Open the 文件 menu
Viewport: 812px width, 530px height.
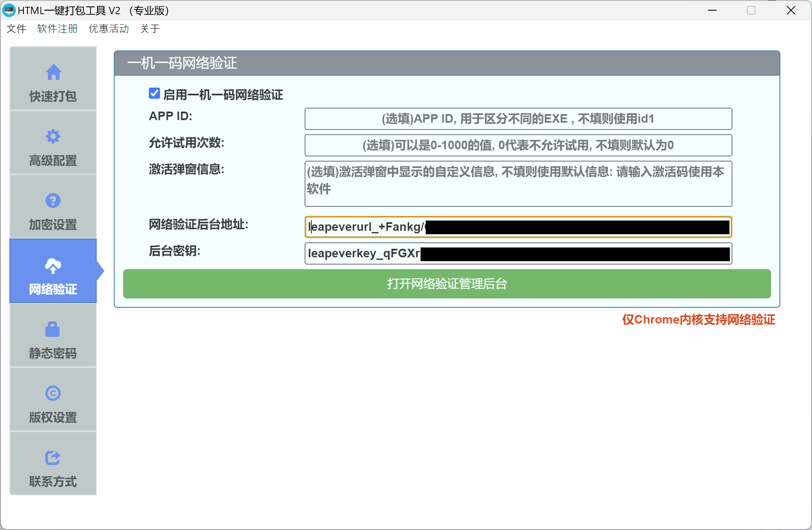pyautogui.click(x=16, y=29)
